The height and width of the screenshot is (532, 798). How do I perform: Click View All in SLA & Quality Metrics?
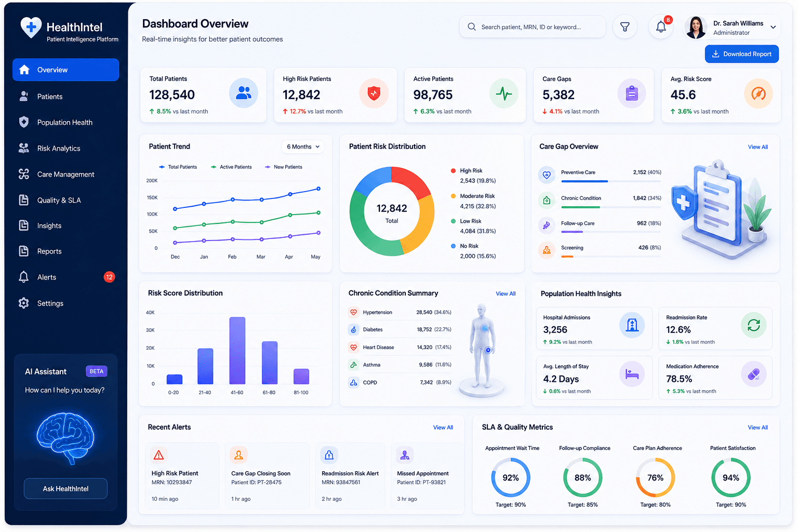click(757, 428)
